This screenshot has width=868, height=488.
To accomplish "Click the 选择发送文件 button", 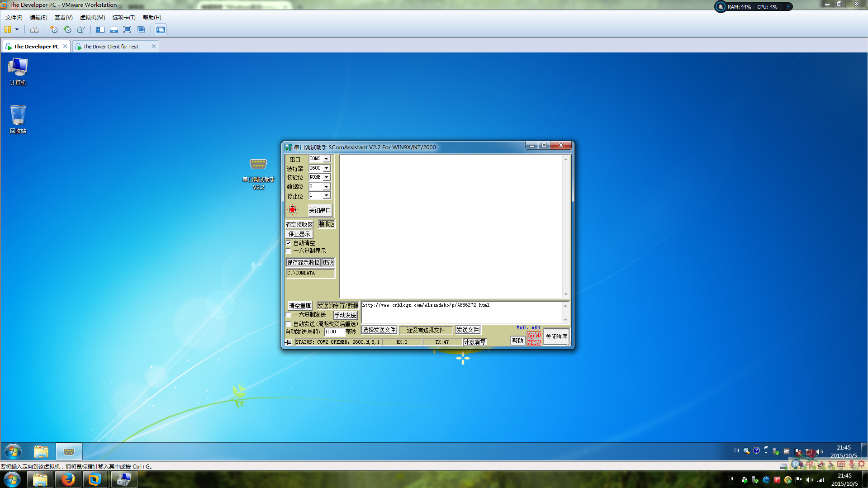I will [x=379, y=330].
